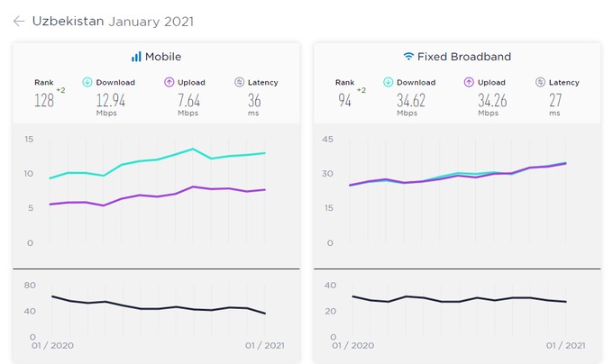This screenshot has width=613, height=364.
Task: Click the Mobile Upload arrow icon
Action: 168,82
